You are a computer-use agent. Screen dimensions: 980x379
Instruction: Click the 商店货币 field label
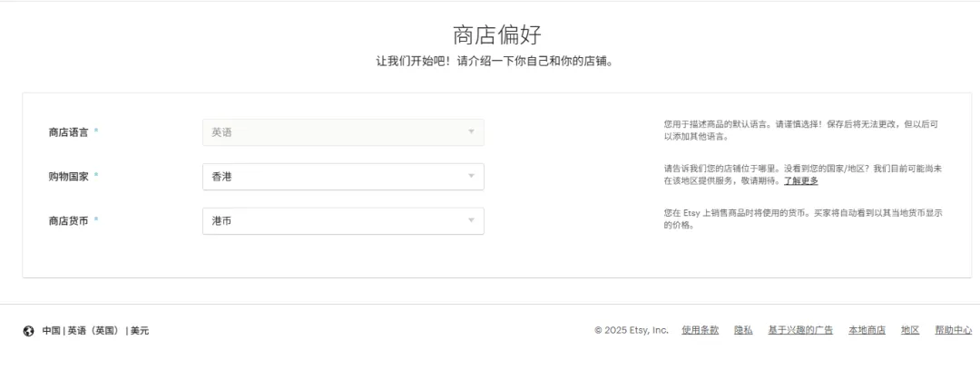[x=69, y=221]
